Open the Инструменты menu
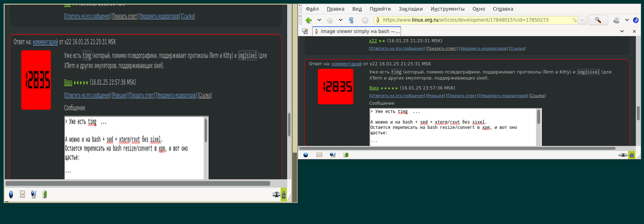 click(x=448, y=9)
